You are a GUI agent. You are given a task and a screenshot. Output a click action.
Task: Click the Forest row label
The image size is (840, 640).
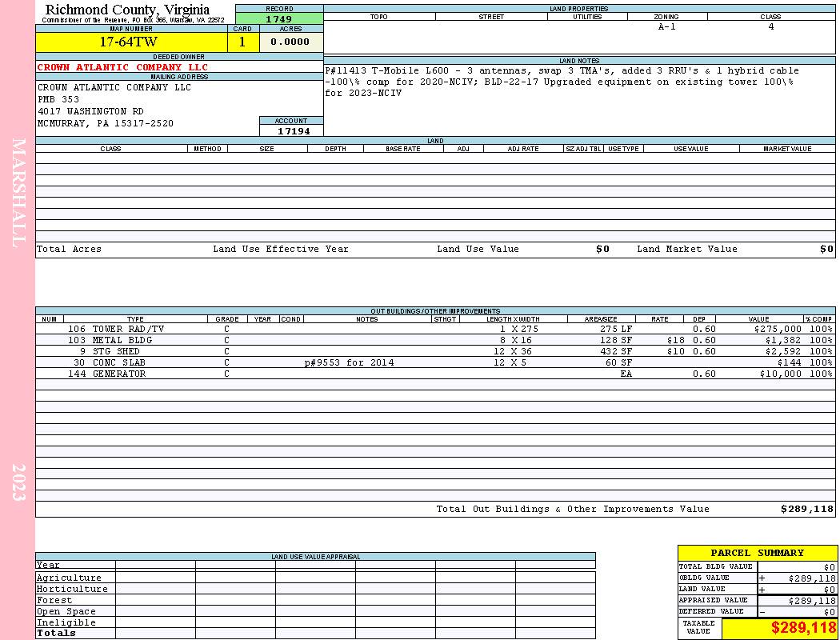[54, 600]
